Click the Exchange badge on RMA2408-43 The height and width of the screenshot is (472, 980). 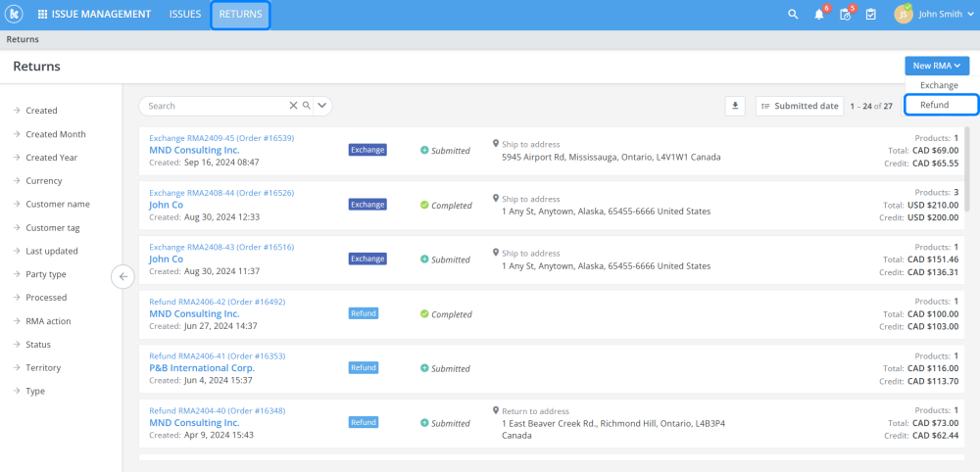pos(367,259)
